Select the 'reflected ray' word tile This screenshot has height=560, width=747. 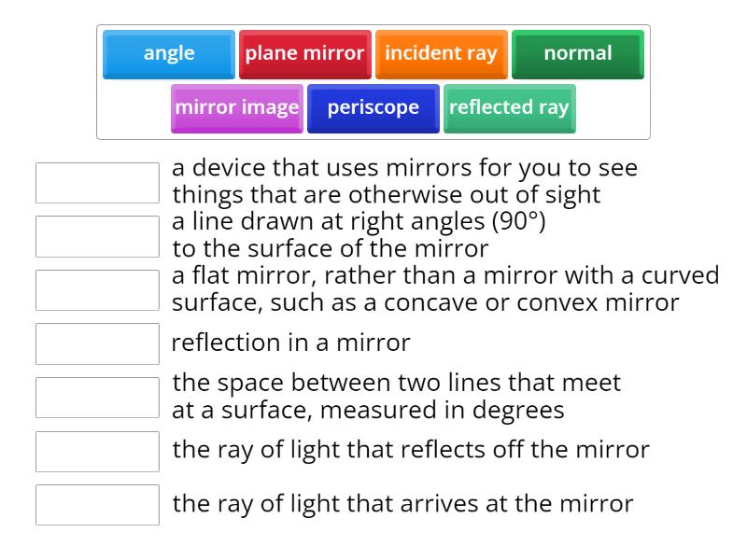click(x=510, y=107)
